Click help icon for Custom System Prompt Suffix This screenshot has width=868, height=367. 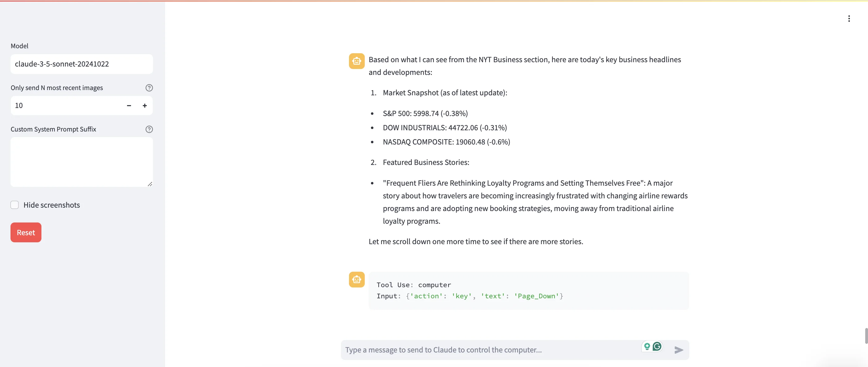click(149, 129)
